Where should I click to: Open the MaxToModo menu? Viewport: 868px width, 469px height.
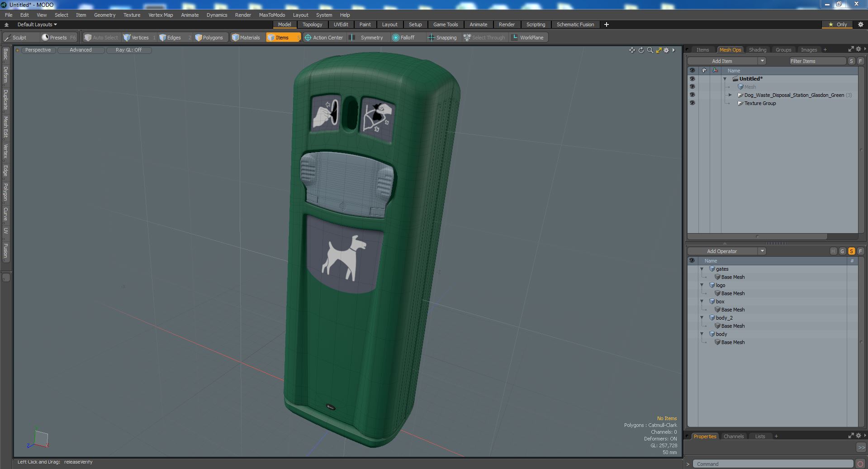tap(272, 15)
